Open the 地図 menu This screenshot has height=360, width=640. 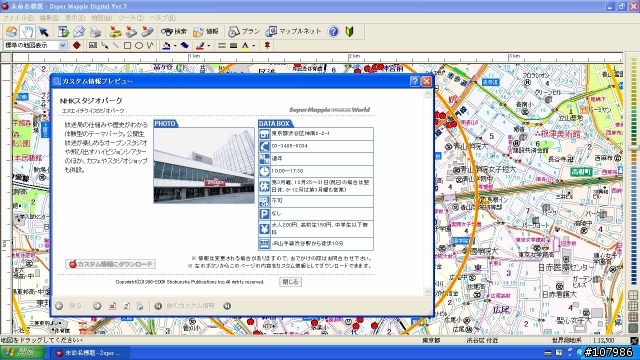(x=101, y=18)
